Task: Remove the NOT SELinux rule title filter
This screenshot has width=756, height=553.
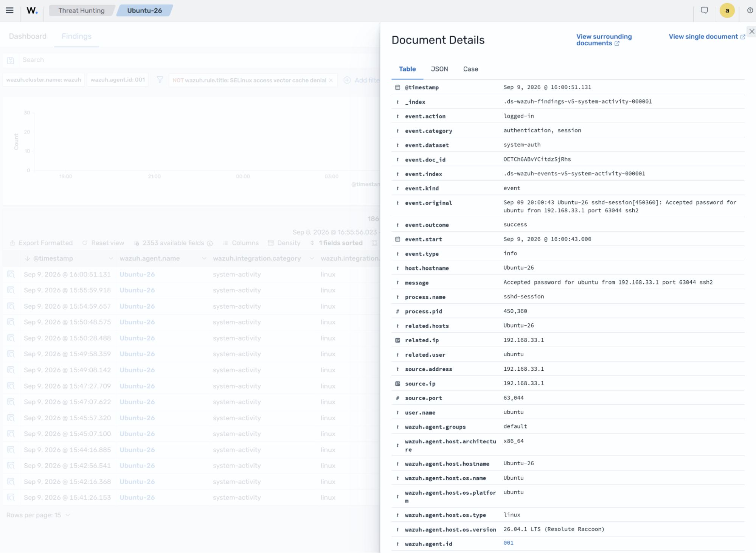Action: click(331, 80)
